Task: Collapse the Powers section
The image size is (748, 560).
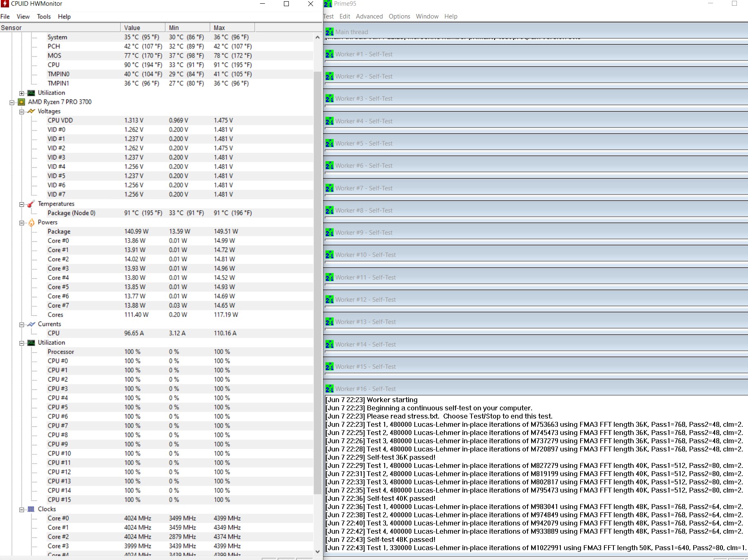Action: (x=22, y=223)
